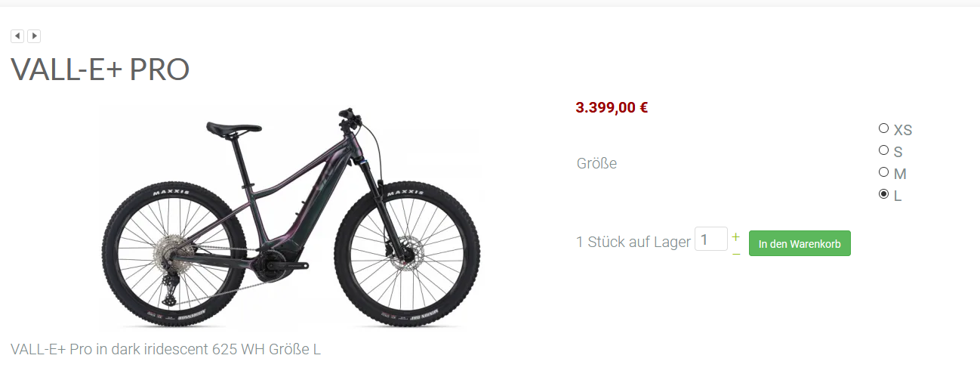Go to the next product arrow
The width and height of the screenshot is (980, 380).
[34, 36]
